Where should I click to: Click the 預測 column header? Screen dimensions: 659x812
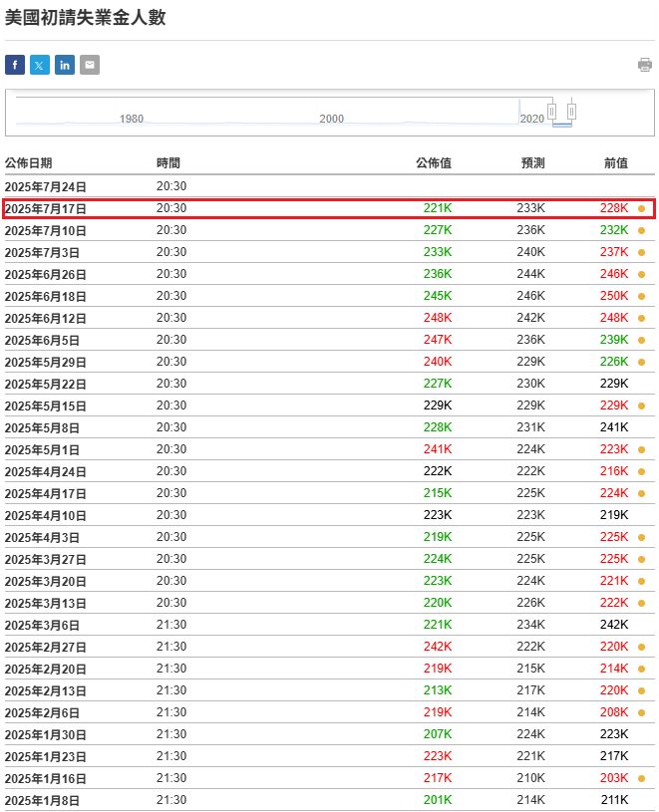click(x=532, y=162)
